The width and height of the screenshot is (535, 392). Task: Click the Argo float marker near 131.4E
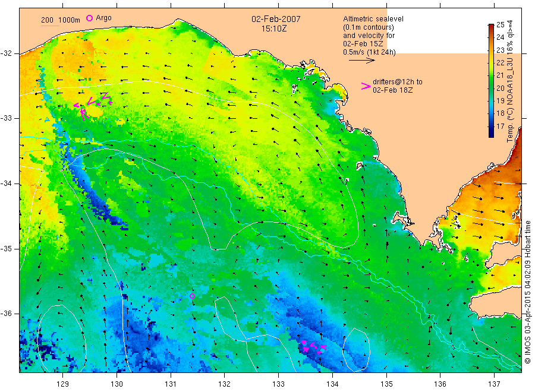(x=192, y=296)
